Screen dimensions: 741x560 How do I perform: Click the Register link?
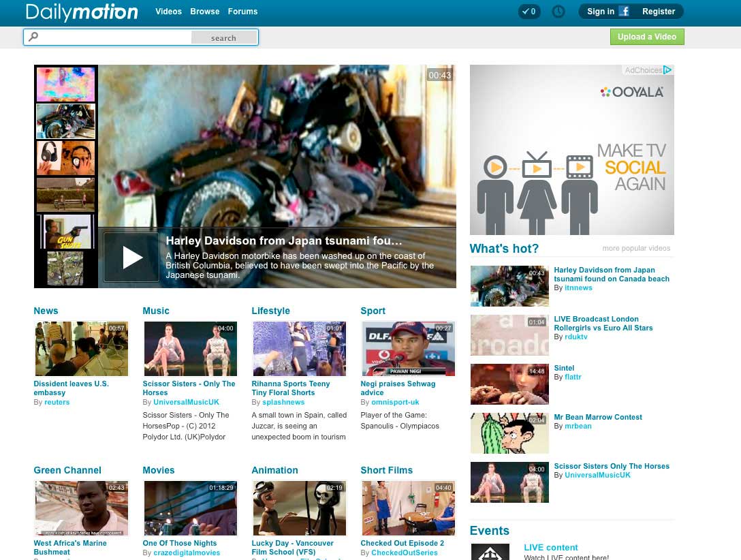658,12
